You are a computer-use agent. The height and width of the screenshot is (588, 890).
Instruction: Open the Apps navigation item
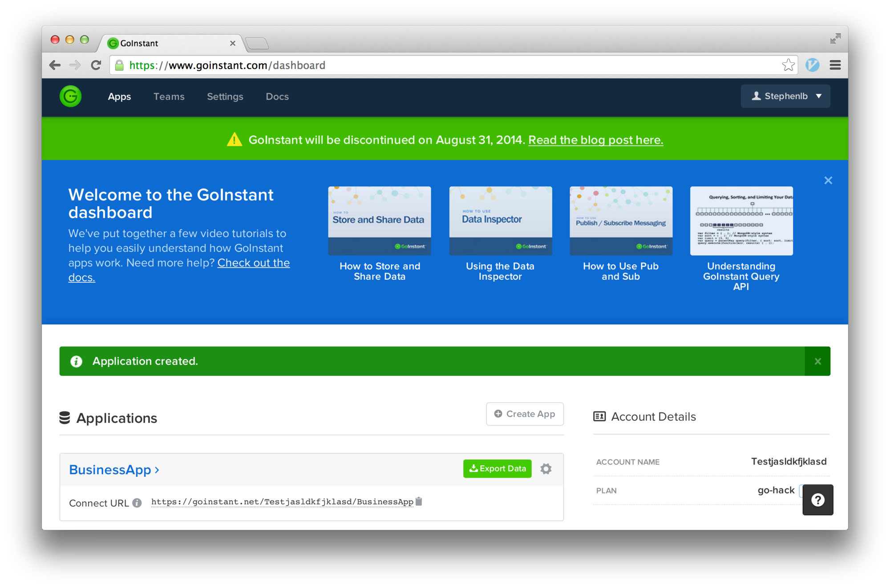pyautogui.click(x=119, y=97)
